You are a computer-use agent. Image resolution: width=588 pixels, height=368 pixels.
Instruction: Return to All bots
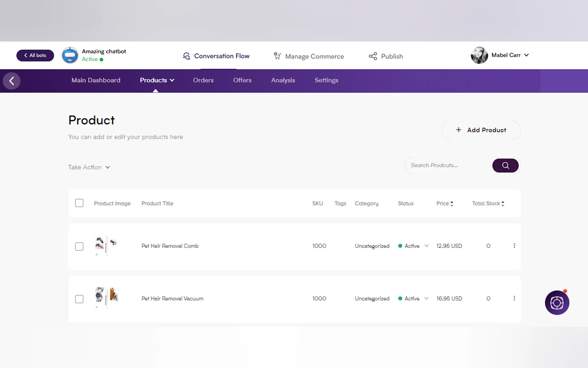click(x=35, y=55)
